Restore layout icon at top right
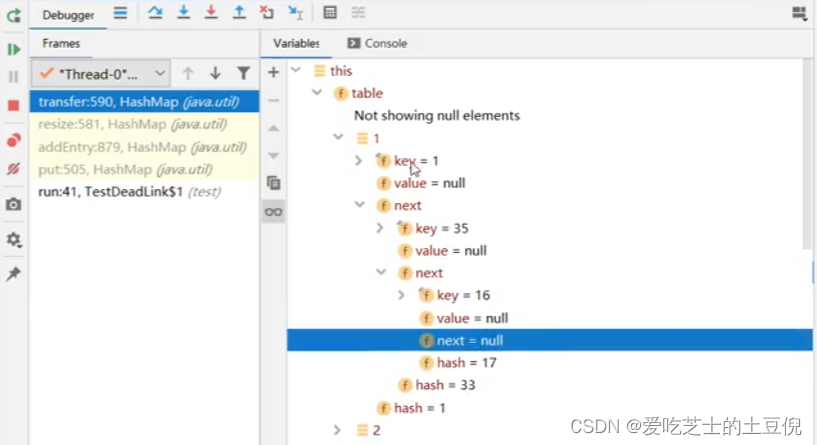This screenshot has height=445, width=817. [799, 13]
